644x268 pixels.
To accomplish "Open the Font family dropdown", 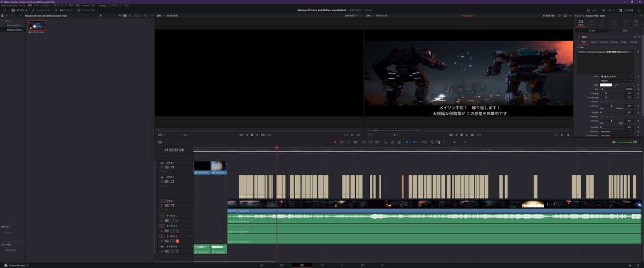I will pos(616,77).
